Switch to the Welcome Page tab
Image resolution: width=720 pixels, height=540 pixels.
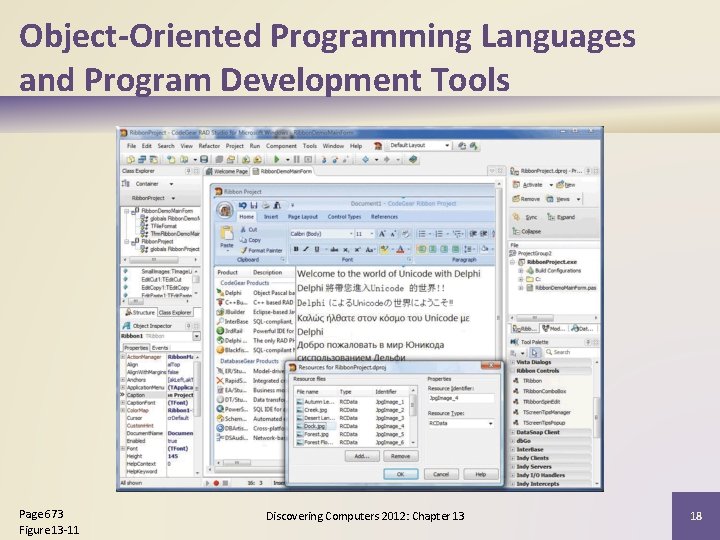coord(227,171)
